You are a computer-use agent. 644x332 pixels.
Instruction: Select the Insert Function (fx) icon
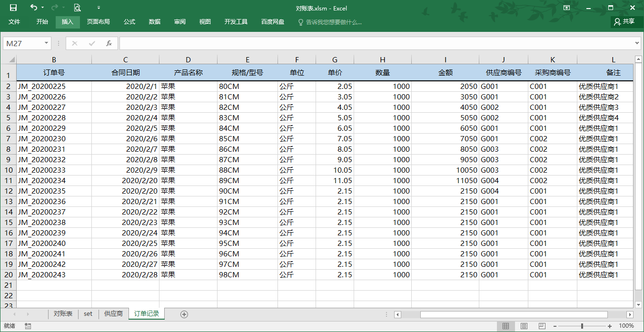click(109, 43)
